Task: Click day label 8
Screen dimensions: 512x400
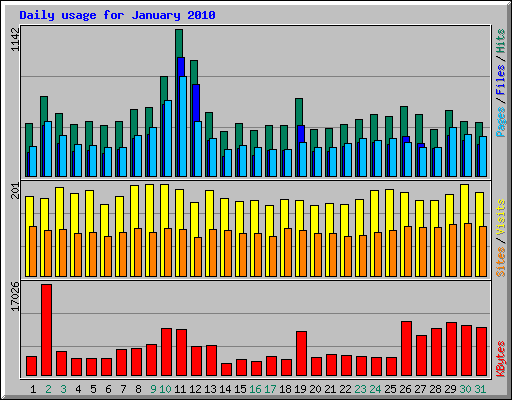Action: 138,389
